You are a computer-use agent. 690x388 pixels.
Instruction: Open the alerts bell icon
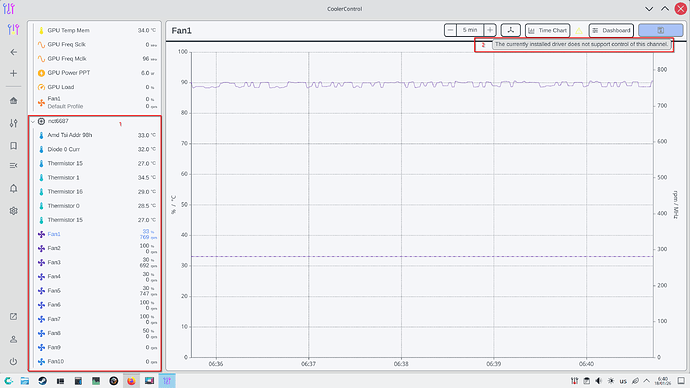coord(14,188)
